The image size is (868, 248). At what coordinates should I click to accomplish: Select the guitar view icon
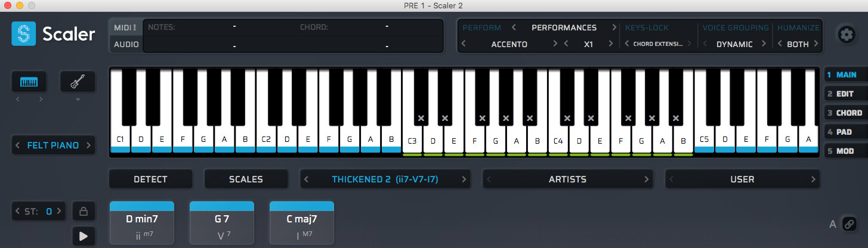77,82
